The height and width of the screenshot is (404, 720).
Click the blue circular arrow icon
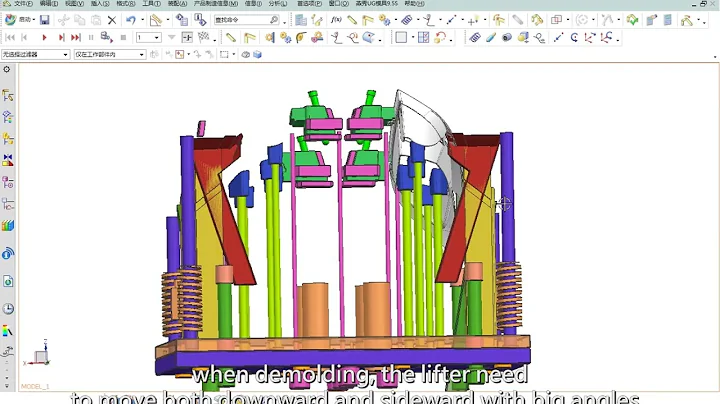click(x=574, y=38)
